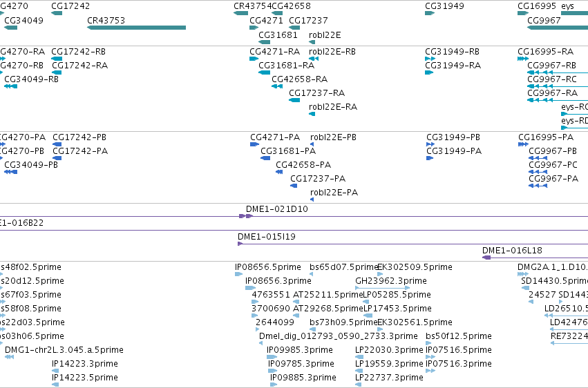Screen dimensions: 588x388
Task: Select protein CG9967-PC
Action: coord(553,165)
